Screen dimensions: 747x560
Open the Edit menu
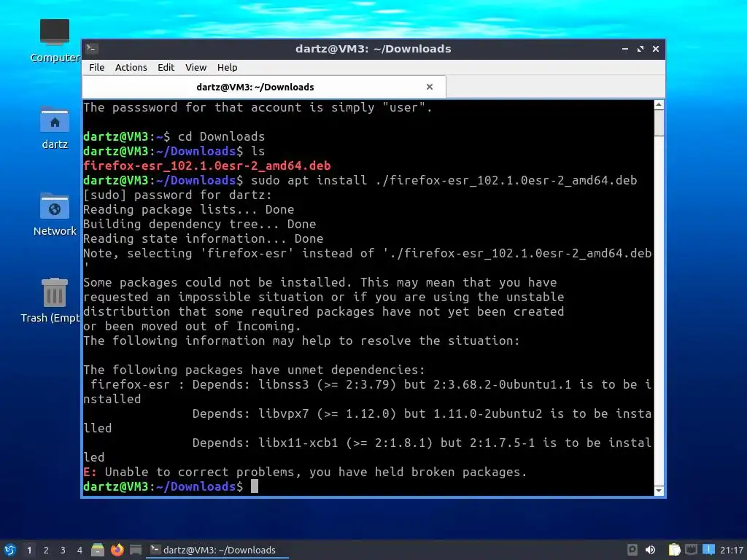point(166,67)
